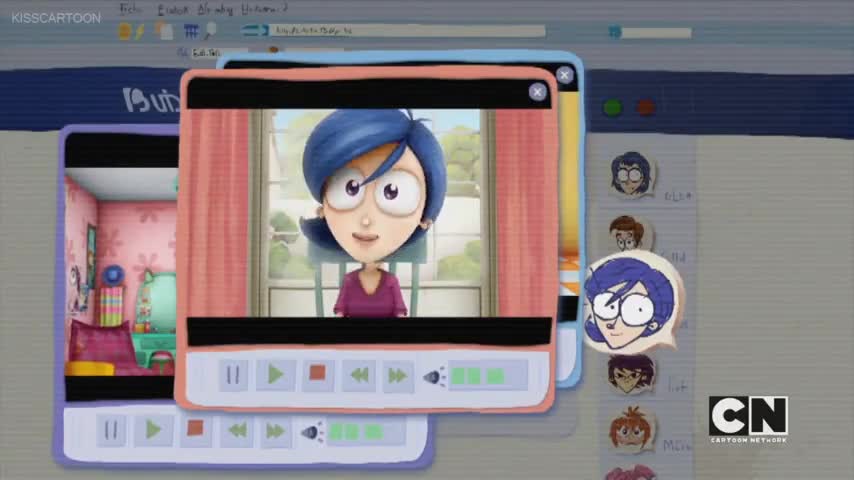854x480 pixels.
Task: Click the stacked pages toolbar icon
Action: click(x=164, y=31)
